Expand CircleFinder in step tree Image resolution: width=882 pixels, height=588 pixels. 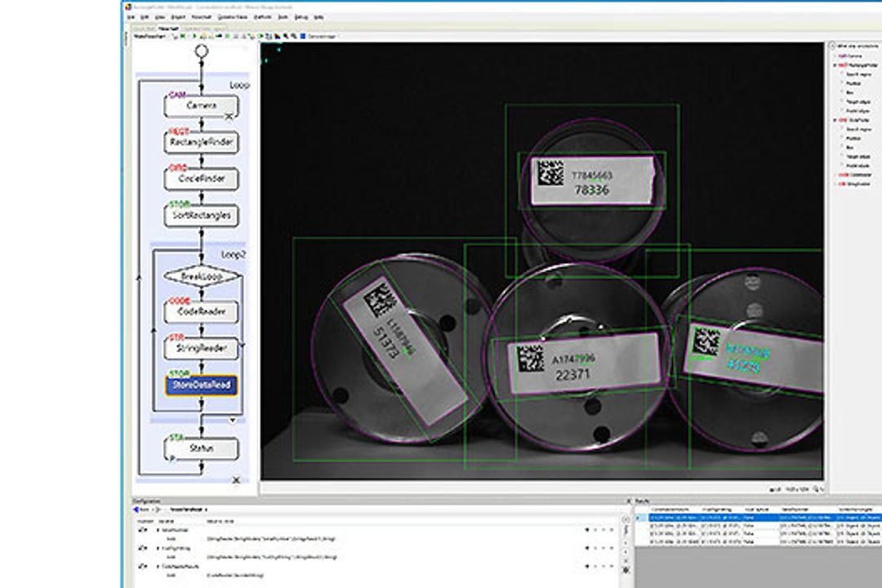pyautogui.click(x=835, y=120)
